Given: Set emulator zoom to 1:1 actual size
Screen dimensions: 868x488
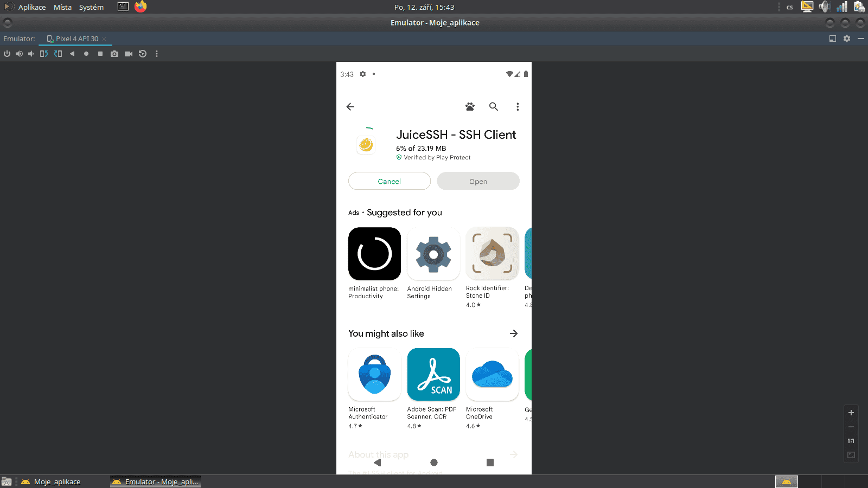Looking at the screenshot, I should [851, 441].
